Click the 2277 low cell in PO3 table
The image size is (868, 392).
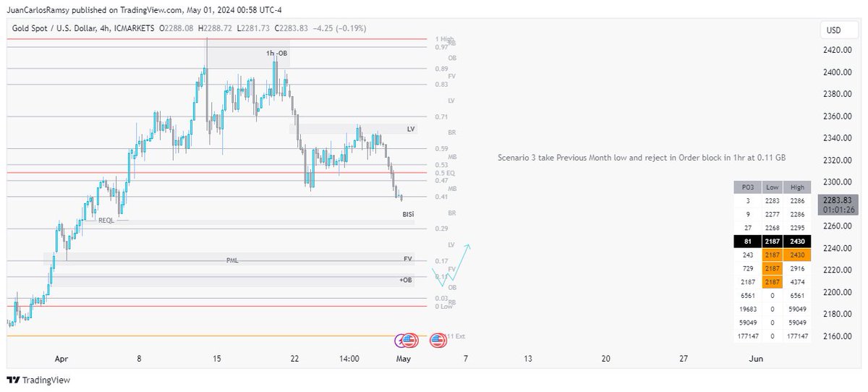click(x=773, y=214)
